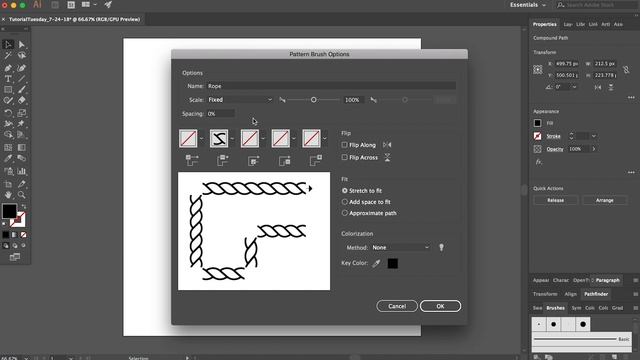The width and height of the screenshot is (640, 360).
Task: Open the arrange documents dropdown in top bar
Action: 89,4
